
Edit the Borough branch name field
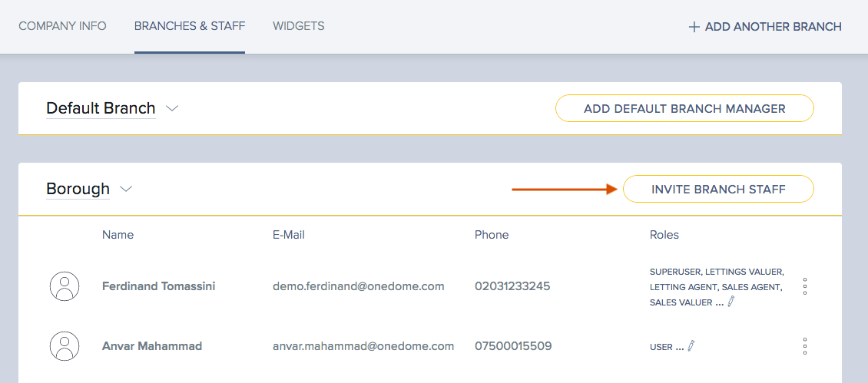click(78, 189)
